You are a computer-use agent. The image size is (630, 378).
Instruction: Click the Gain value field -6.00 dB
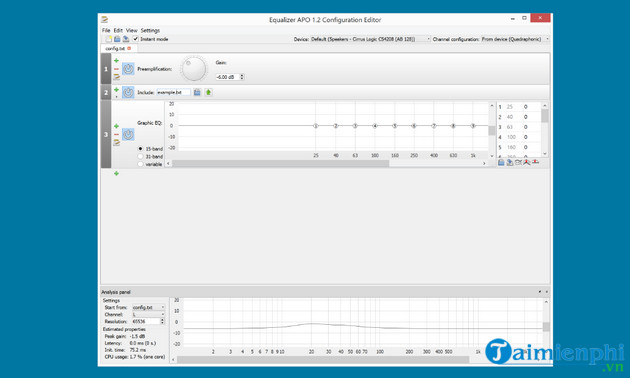point(227,77)
